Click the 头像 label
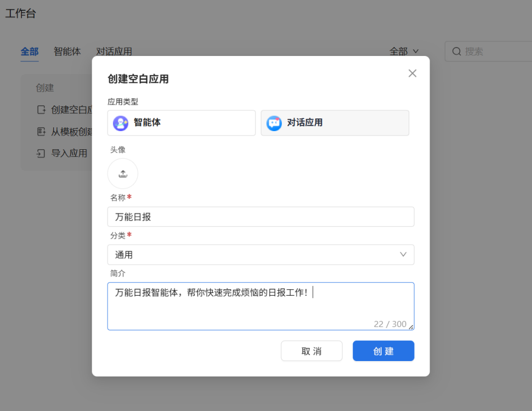 click(118, 150)
